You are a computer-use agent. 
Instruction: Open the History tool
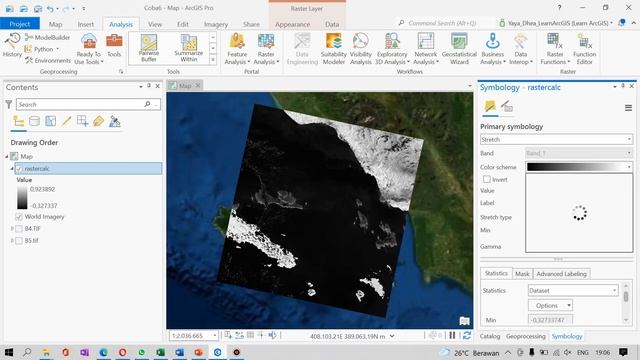click(x=12, y=45)
